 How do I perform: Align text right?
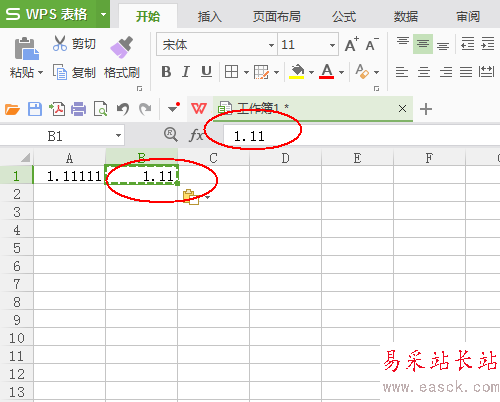[446, 72]
